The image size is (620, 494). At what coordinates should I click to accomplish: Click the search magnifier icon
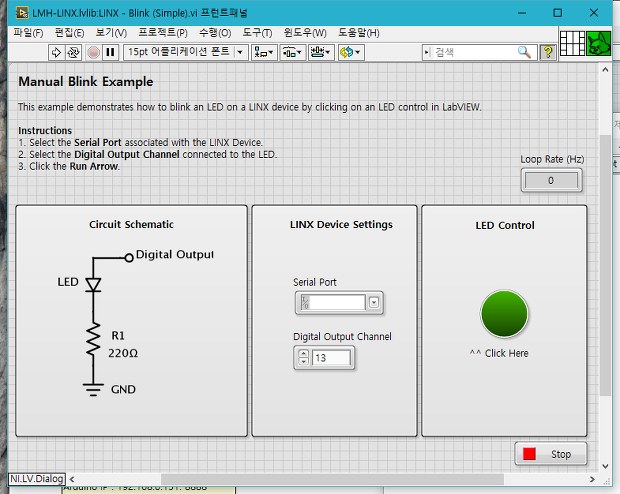pyautogui.click(x=524, y=52)
